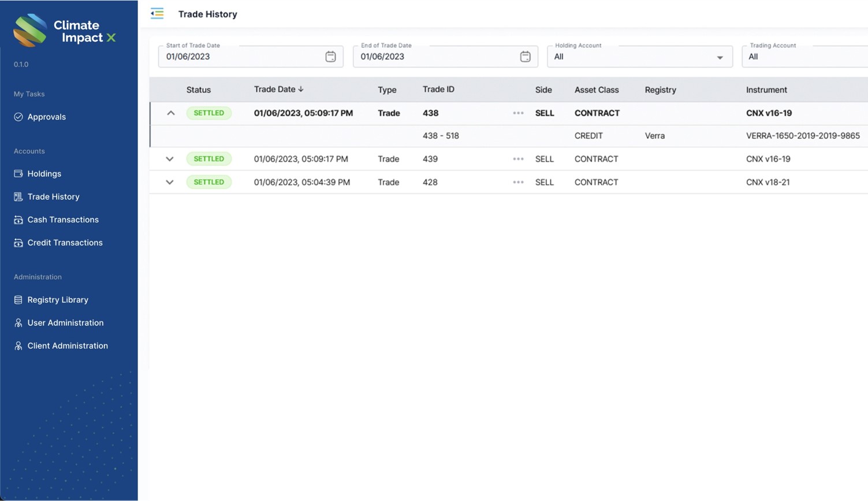Click trade date 01/06/2023, 05:04:39 PM
The height and width of the screenshot is (501, 868).
[302, 182]
